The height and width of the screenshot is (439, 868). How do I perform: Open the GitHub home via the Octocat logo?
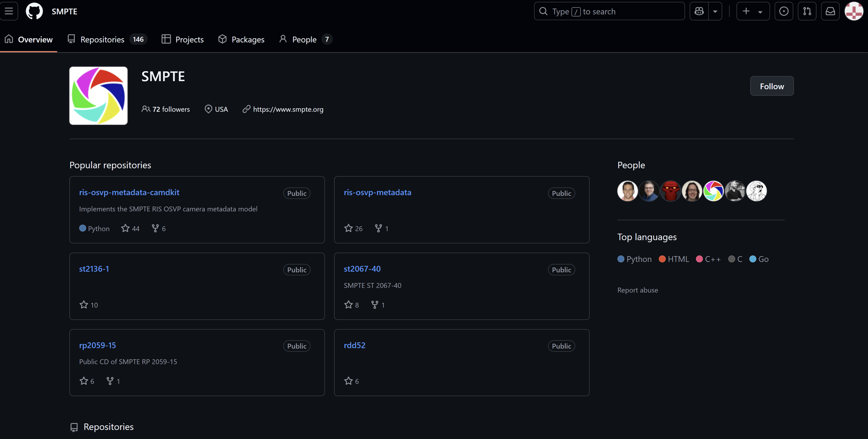point(34,11)
